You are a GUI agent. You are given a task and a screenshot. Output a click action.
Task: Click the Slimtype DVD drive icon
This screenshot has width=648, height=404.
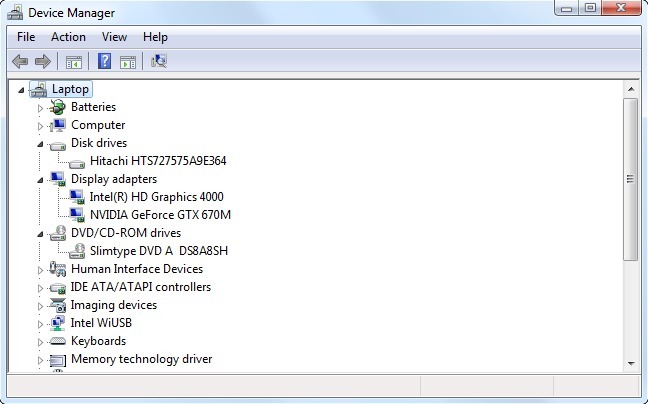tap(77, 251)
